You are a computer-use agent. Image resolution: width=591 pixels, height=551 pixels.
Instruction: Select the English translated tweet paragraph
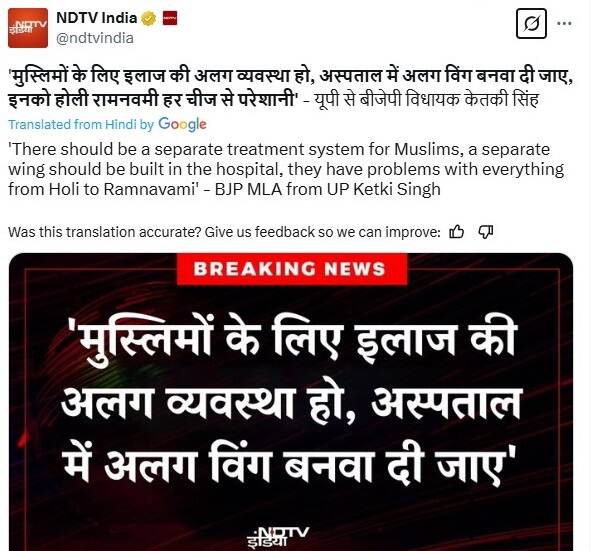(286, 169)
